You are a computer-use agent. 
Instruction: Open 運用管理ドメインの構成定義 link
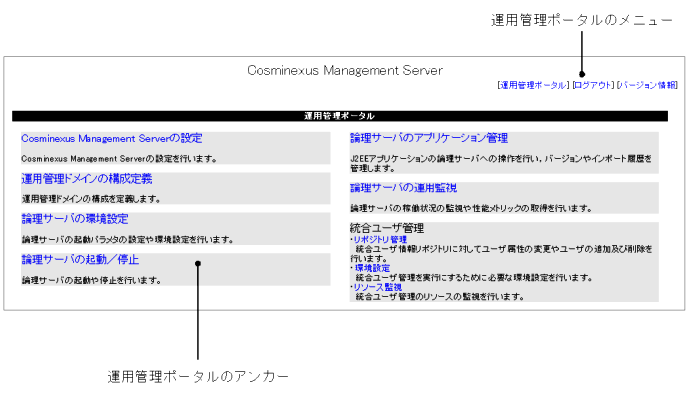pyautogui.click(x=87, y=179)
